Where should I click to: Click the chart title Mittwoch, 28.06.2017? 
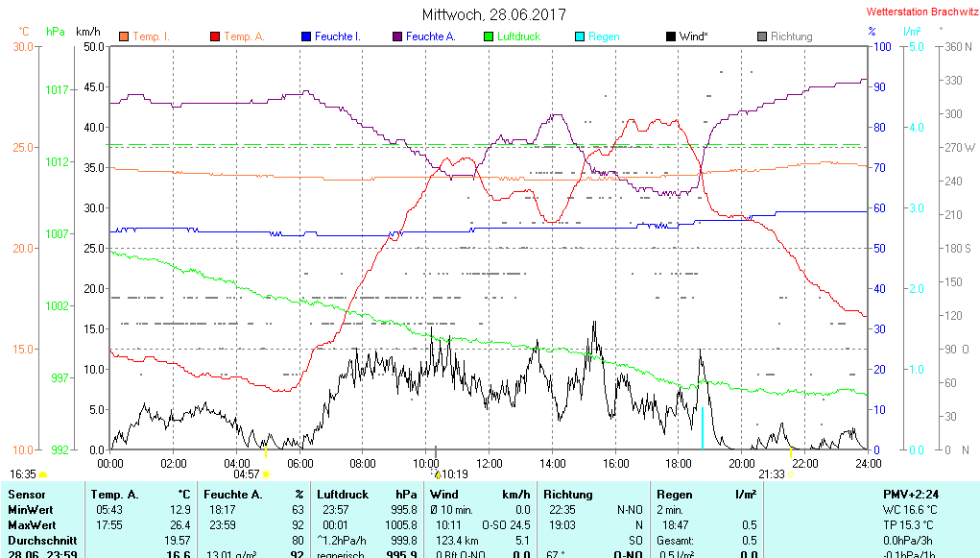point(494,14)
